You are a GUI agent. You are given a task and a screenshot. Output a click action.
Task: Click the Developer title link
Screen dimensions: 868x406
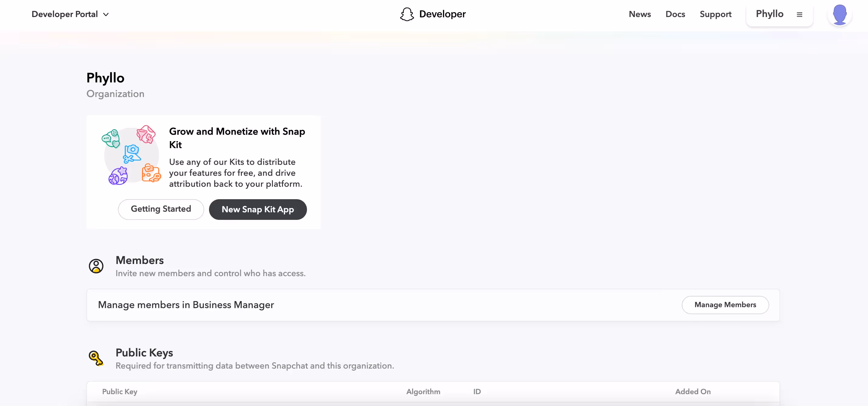[x=442, y=14]
